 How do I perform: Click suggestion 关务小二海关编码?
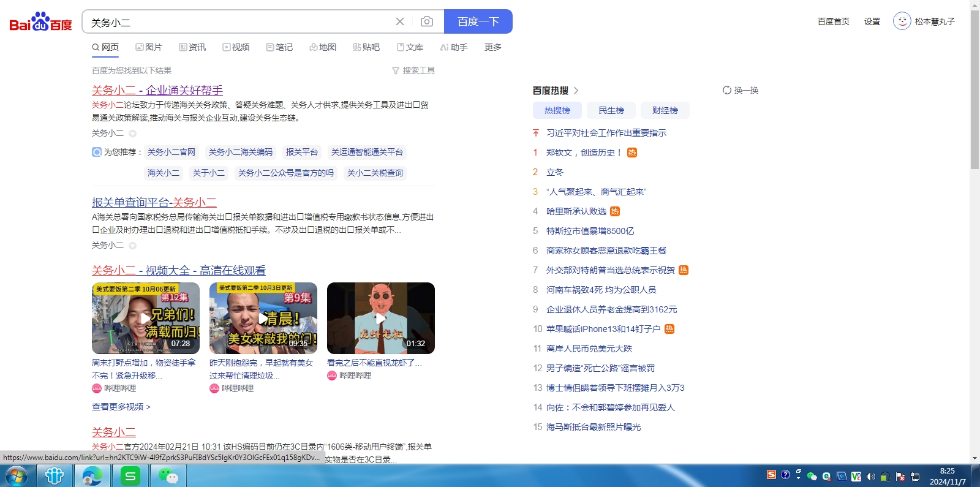pyautogui.click(x=241, y=152)
